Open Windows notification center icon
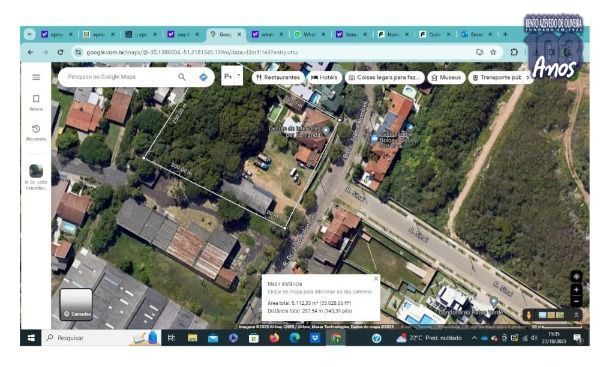Screen dimensions: 600x367 coord(578,338)
